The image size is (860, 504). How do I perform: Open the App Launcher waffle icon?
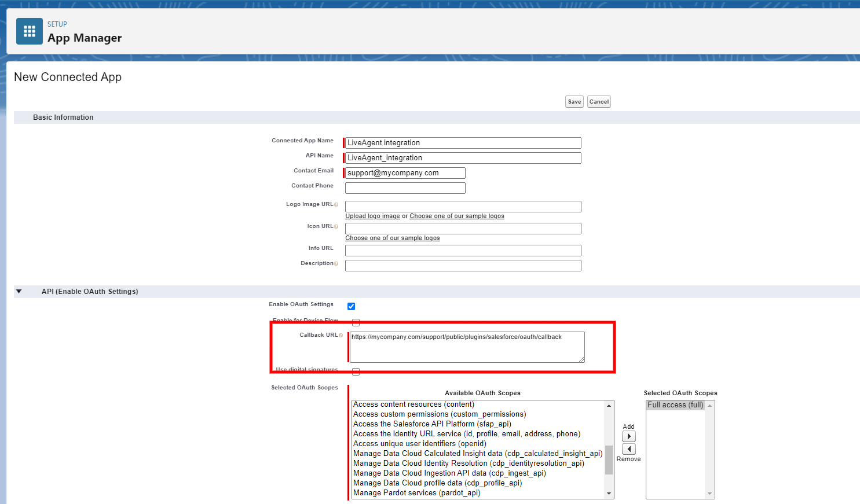29,31
